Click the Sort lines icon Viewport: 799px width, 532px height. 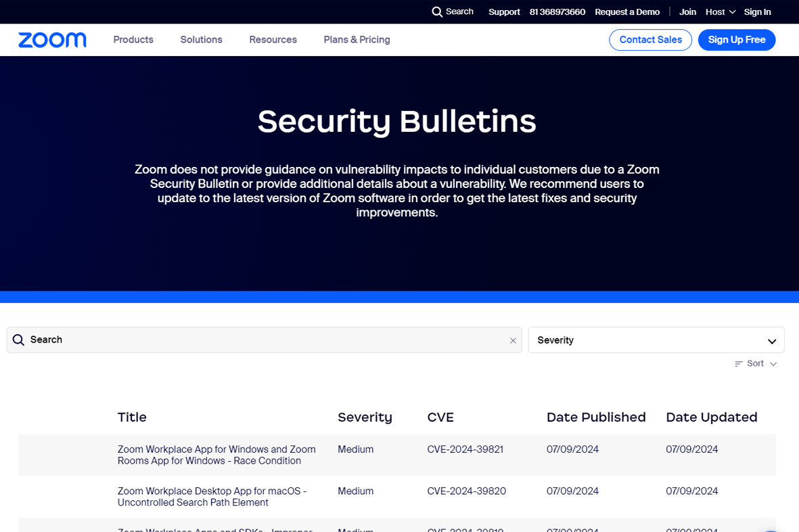738,364
